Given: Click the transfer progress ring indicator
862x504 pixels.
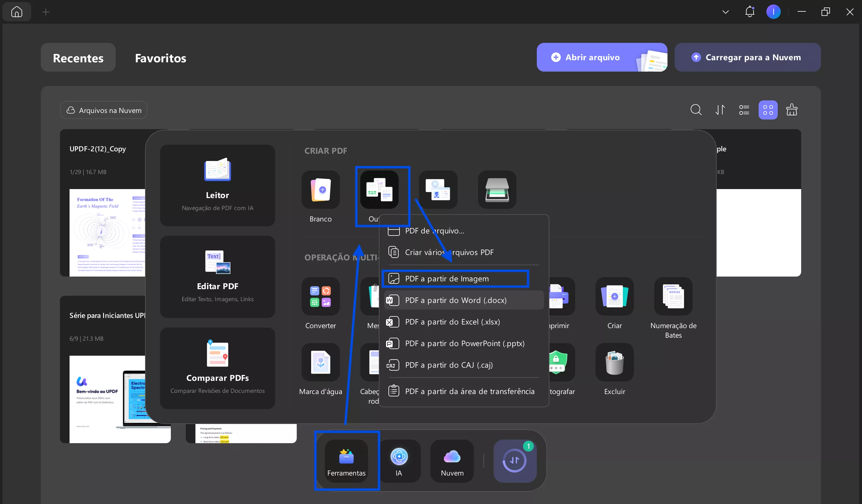Looking at the screenshot, I should pyautogui.click(x=515, y=461).
